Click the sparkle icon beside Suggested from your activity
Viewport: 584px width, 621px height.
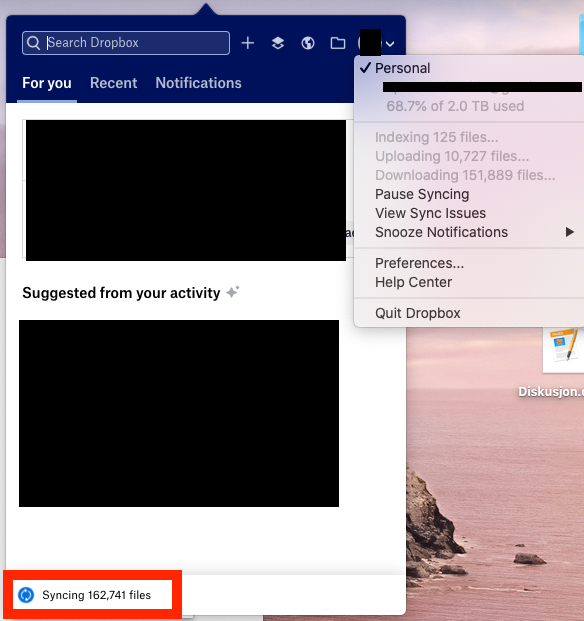pos(233,292)
